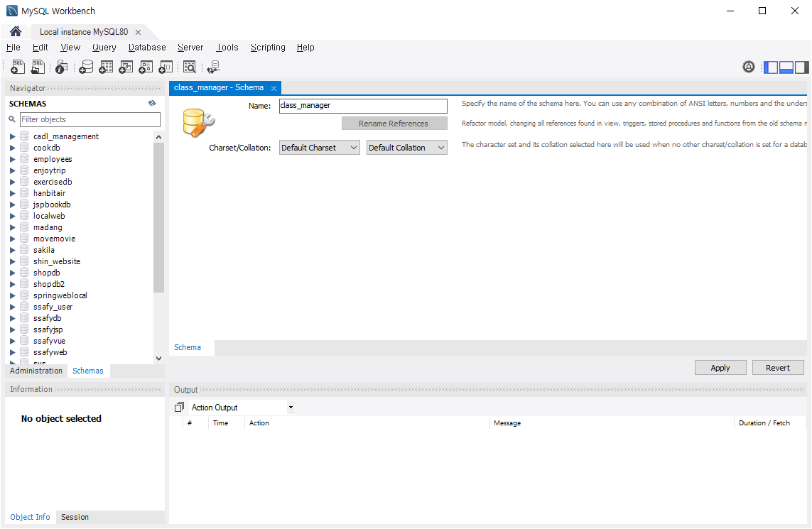Select the springweblocal schema
Screen dimensions: 812x529
click(x=60, y=295)
